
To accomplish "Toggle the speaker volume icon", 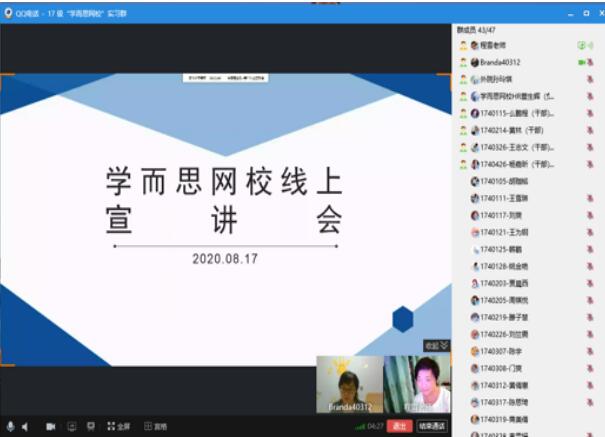I will click(x=25, y=426).
